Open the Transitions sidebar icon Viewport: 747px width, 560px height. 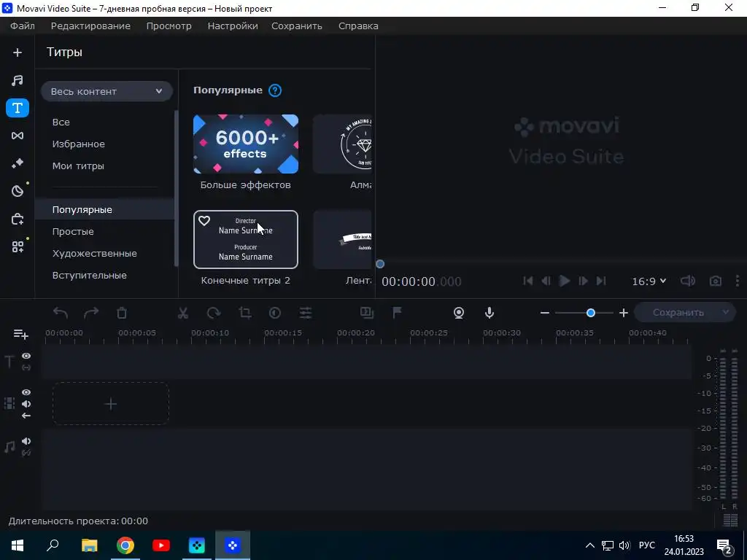(18, 136)
